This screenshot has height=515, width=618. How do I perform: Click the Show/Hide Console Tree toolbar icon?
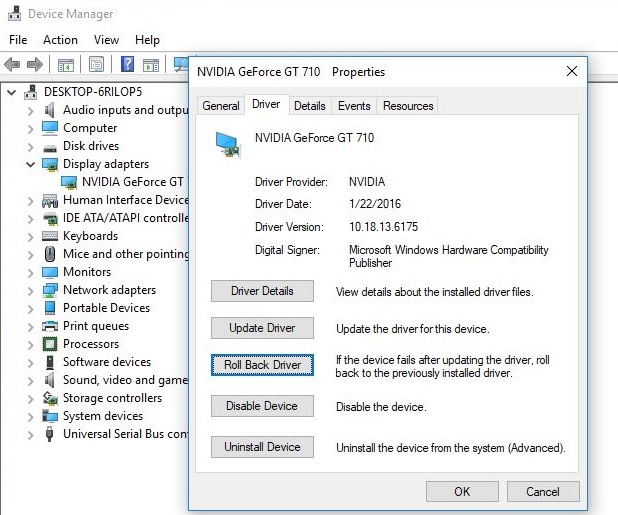click(65, 64)
